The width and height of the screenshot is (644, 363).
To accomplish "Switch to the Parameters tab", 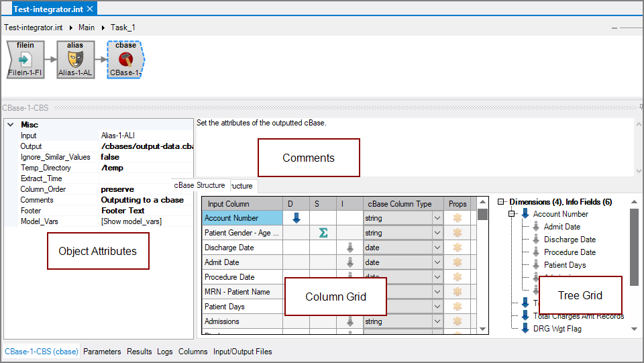I will click(x=102, y=352).
